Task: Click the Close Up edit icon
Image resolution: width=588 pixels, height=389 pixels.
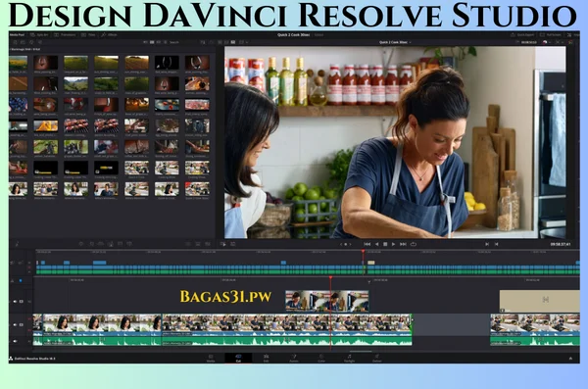Action: (x=111, y=244)
